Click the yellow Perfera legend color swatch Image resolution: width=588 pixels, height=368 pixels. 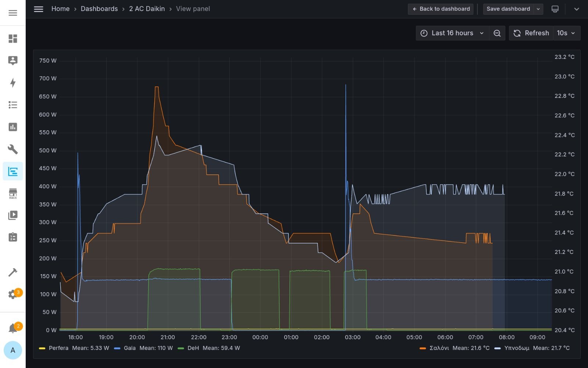pos(42,348)
